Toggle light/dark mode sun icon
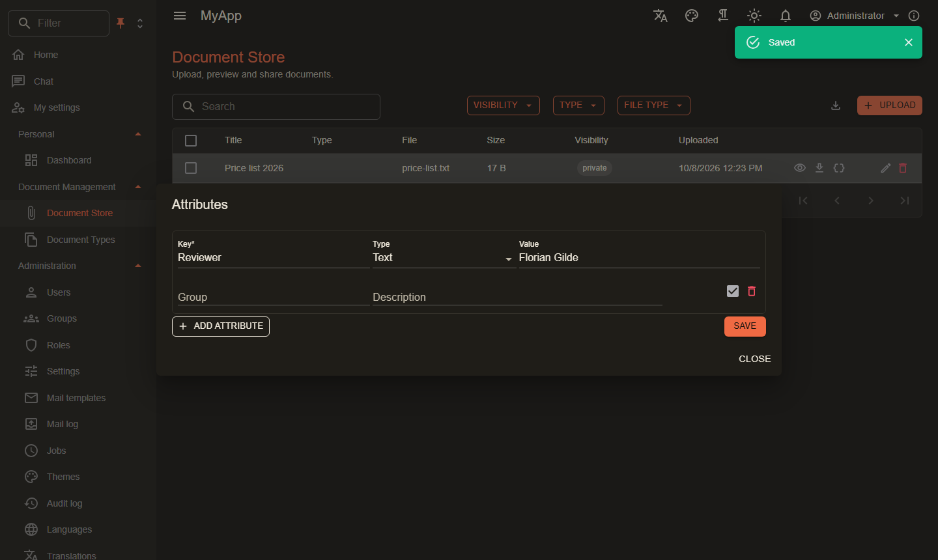938x560 pixels. (x=754, y=16)
